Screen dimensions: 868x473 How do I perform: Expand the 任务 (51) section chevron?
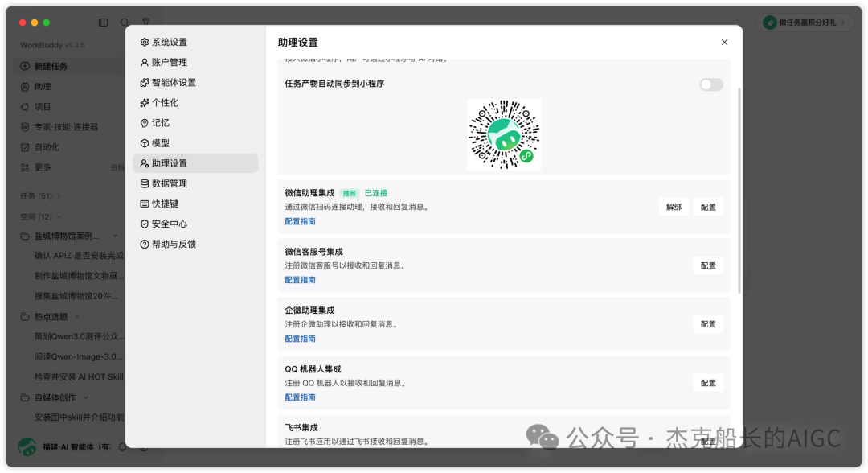(59, 196)
